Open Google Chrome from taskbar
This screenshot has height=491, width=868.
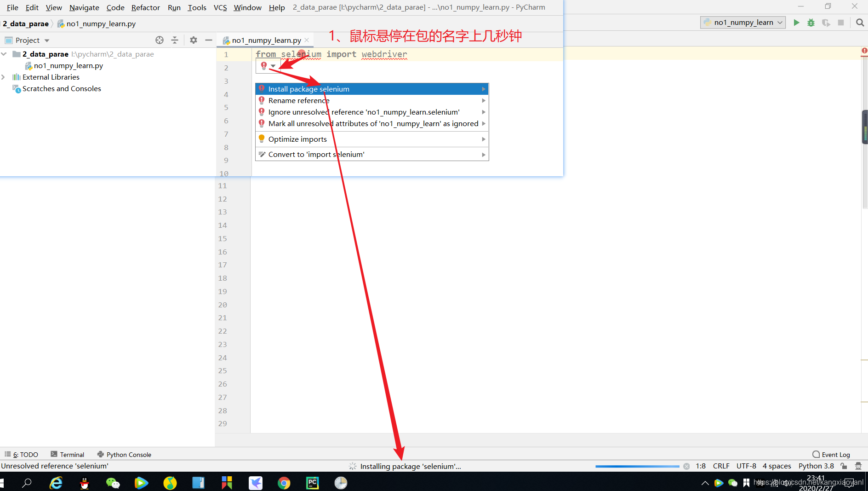[x=284, y=483]
